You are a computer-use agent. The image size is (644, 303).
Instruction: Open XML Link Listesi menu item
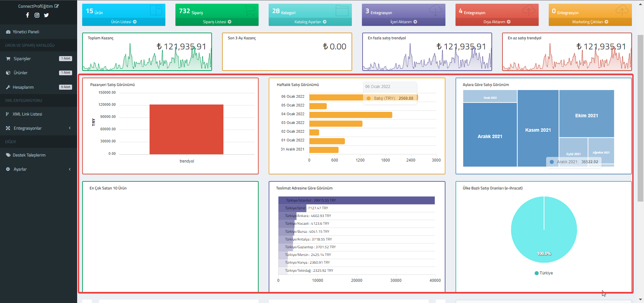pyautogui.click(x=39, y=114)
